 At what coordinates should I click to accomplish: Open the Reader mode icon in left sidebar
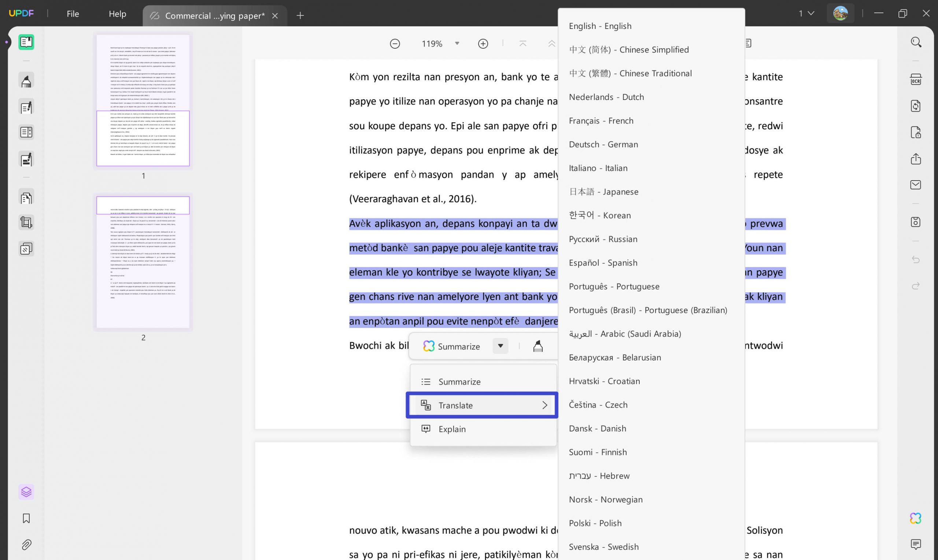tap(26, 42)
